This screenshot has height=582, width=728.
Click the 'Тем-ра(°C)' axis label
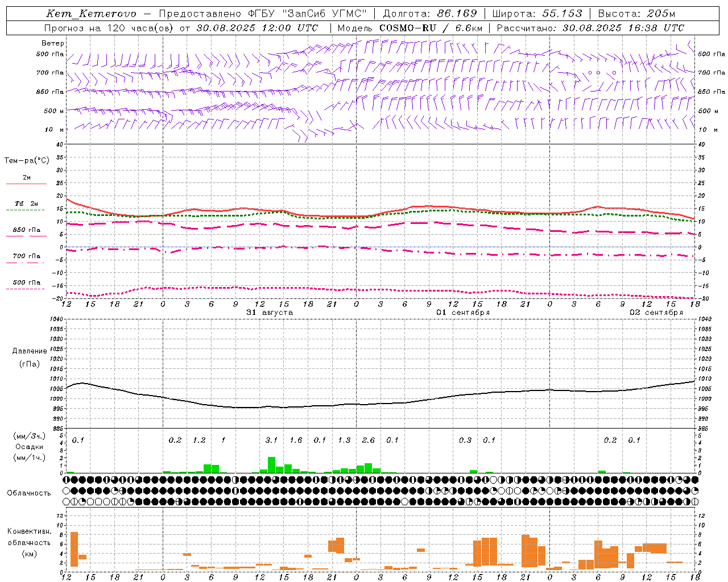(27, 161)
